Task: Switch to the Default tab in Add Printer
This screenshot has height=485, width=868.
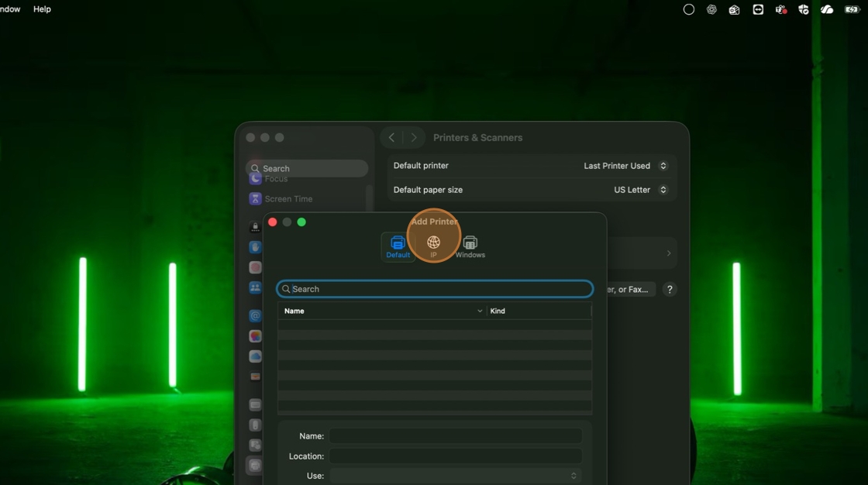Action: [398, 247]
